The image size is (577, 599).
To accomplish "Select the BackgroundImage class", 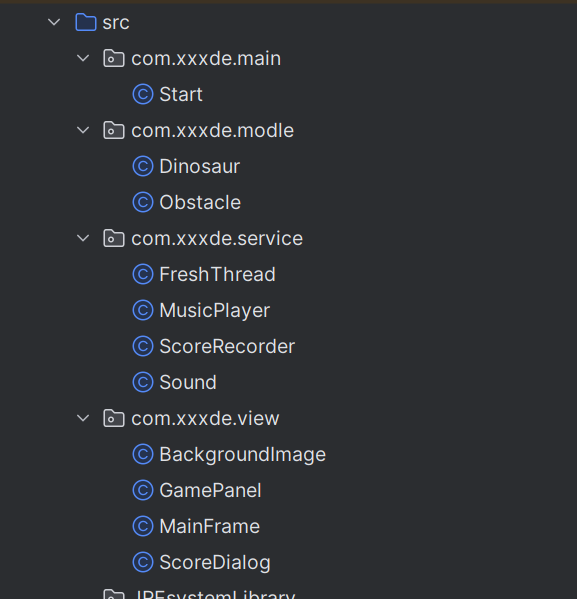I will pos(243,455).
